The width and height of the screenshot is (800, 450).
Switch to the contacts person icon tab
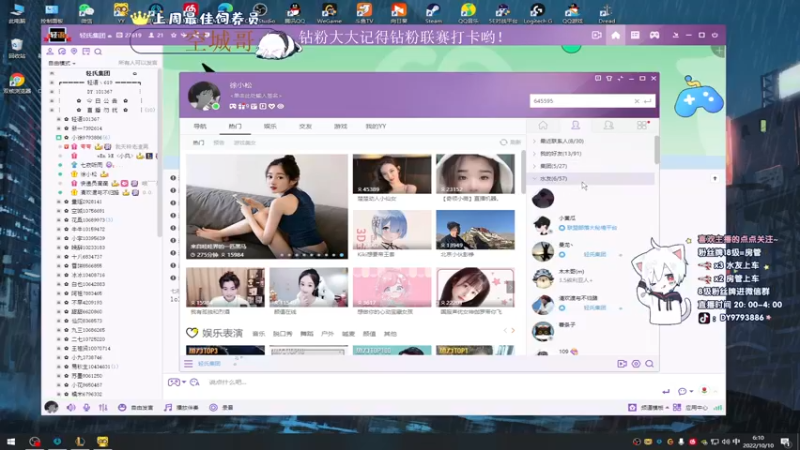tap(576, 126)
